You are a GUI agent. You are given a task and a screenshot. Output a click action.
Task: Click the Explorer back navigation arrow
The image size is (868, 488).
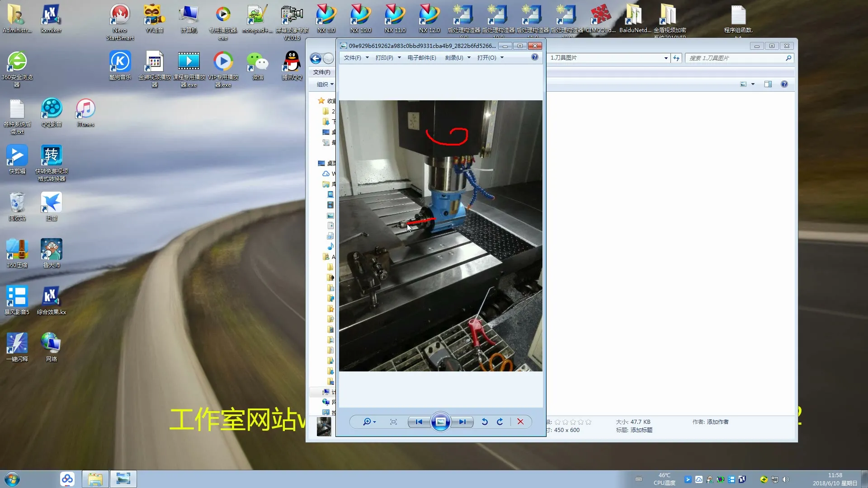point(316,58)
